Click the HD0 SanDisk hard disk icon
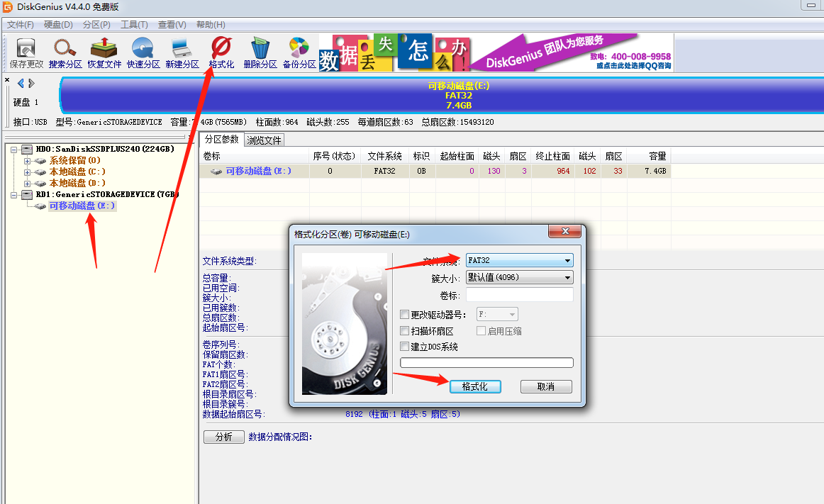Screen dimensions: 824x504 coord(27,150)
